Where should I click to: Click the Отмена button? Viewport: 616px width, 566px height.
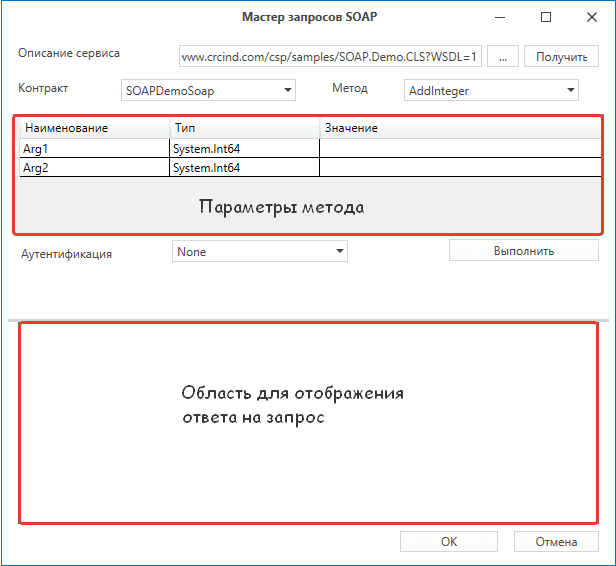(x=556, y=542)
